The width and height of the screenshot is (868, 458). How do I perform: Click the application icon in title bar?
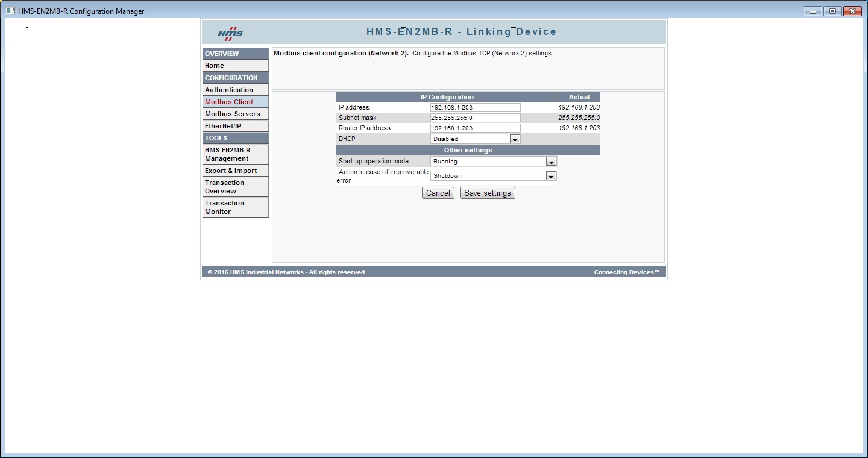10,11
